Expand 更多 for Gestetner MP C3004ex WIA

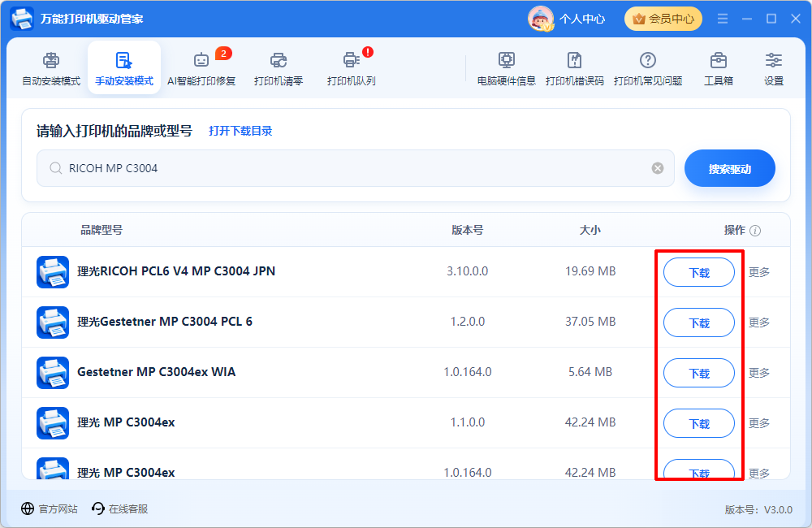(x=758, y=373)
